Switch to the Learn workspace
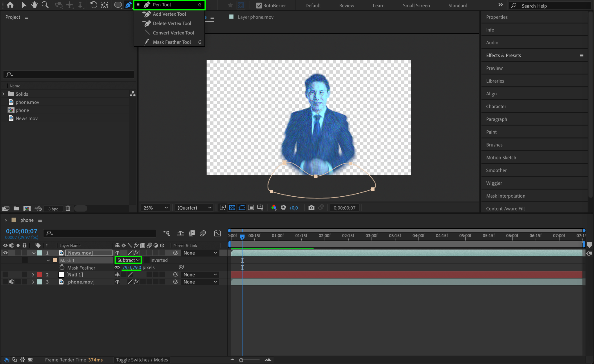This screenshot has height=364, width=594. pos(378,6)
